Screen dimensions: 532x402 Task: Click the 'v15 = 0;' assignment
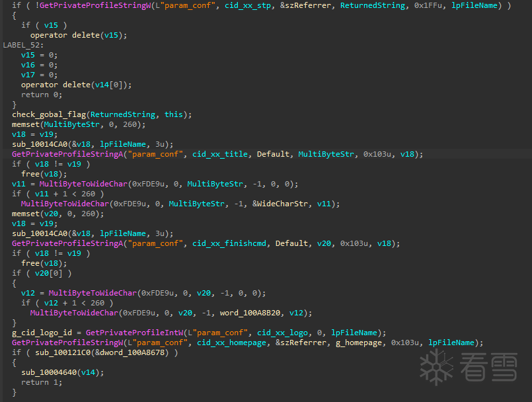[x=40, y=55]
